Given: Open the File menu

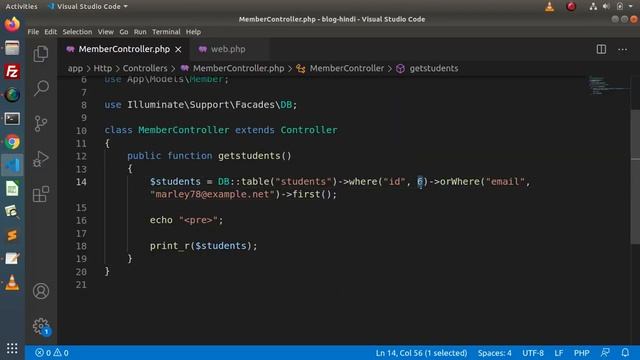Looking at the screenshot, I should click(33, 32).
